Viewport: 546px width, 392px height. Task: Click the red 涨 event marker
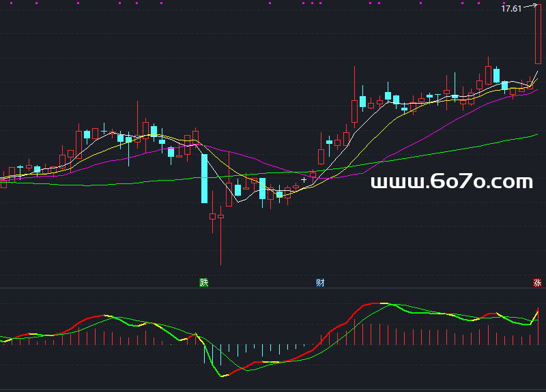pyautogui.click(x=537, y=282)
